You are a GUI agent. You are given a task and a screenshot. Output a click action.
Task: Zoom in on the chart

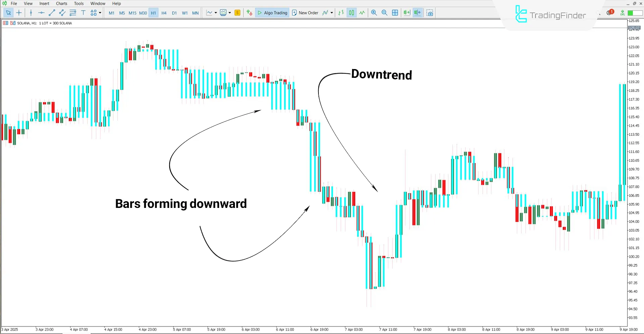click(374, 13)
